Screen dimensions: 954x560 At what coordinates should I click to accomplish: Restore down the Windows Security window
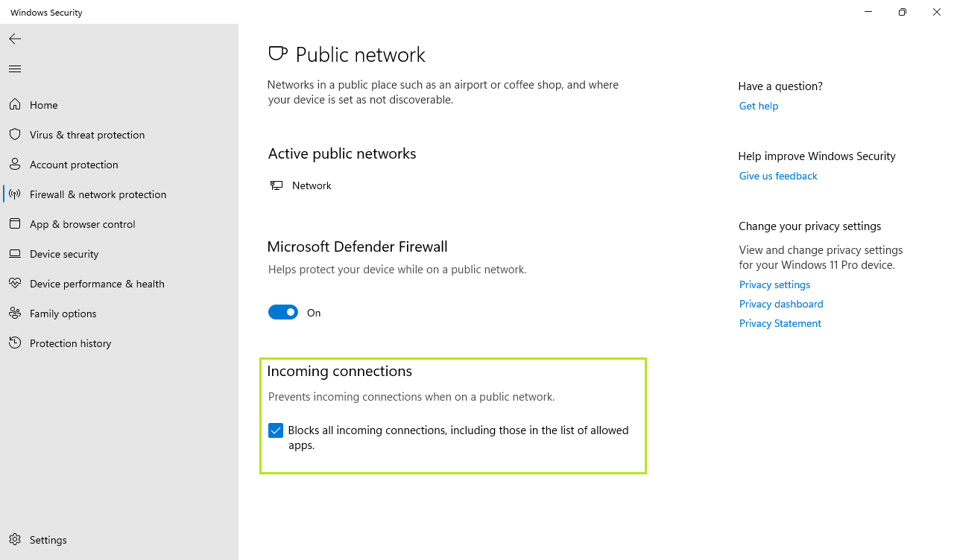[x=903, y=12]
